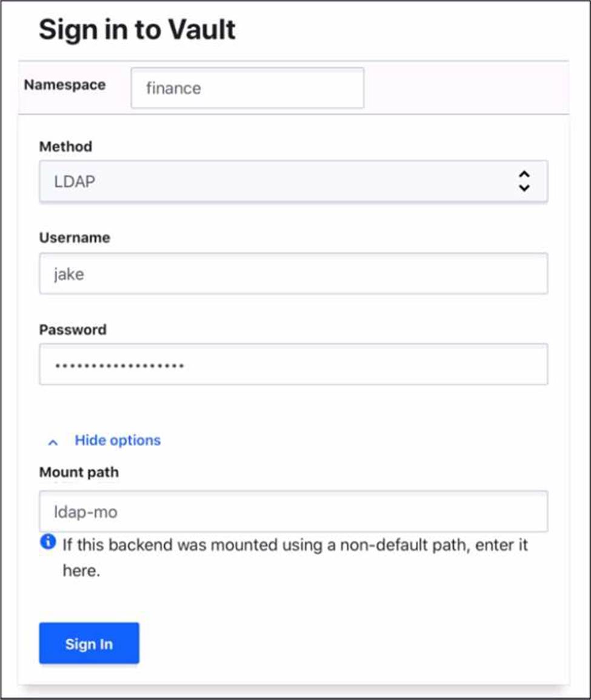The height and width of the screenshot is (700, 591).
Task: Click the chevron icon beside Hide options
Action: point(53,442)
